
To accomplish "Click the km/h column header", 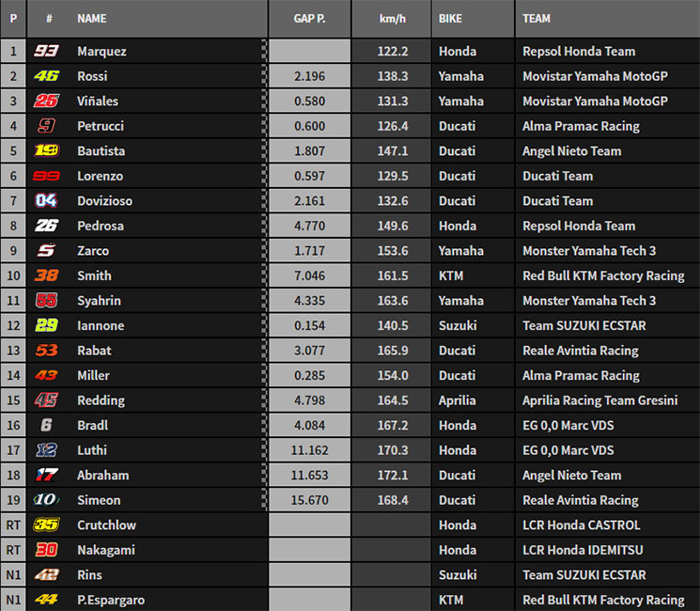I will [393, 19].
